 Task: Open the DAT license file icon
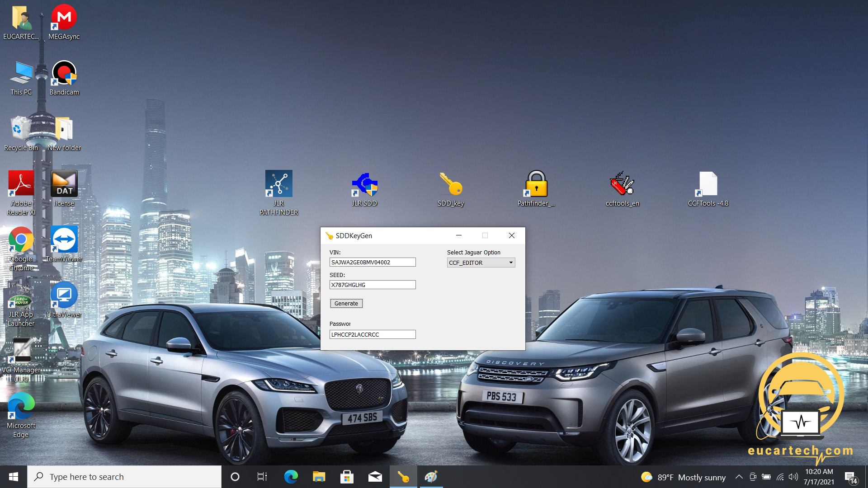point(64,184)
